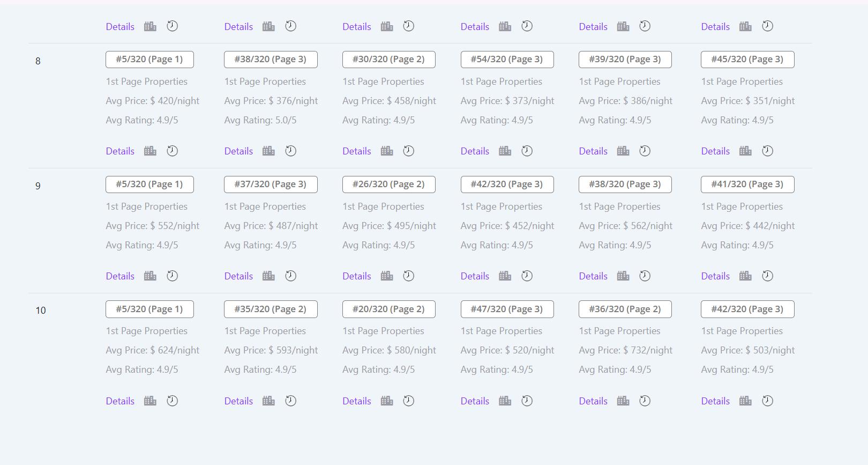Select the #35/320 (Page 2) rank badge

click(271, 309)
